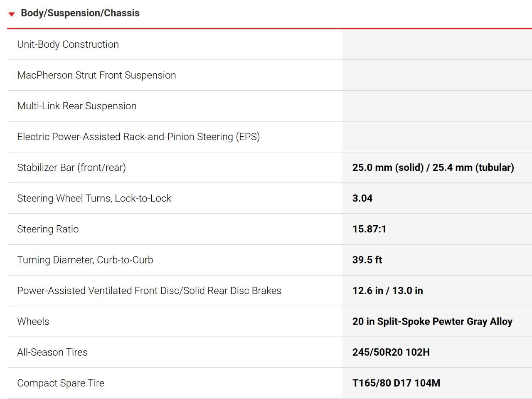Image resolution: width=532 pixels, height=399 pixels.
Task: Click the Compact Spare Tire label
Action: pos(61,383)
